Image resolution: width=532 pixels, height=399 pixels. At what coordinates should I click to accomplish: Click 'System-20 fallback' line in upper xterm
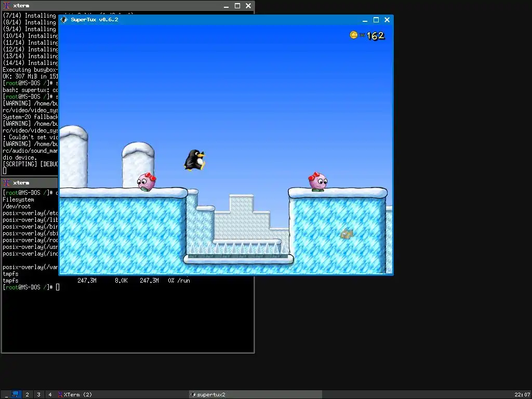(x=30, y=117)
